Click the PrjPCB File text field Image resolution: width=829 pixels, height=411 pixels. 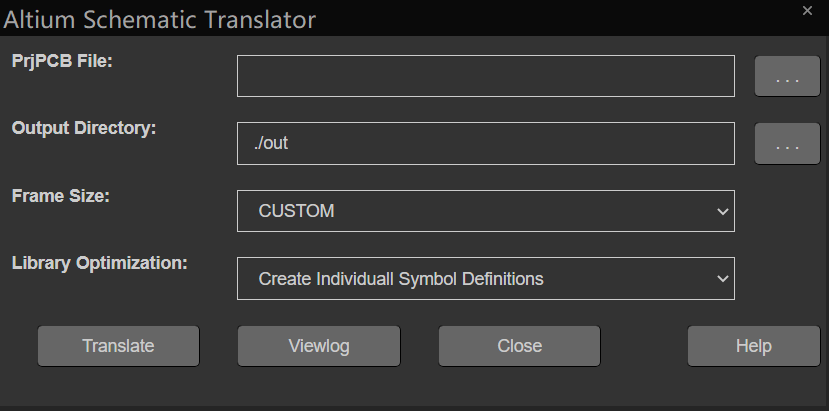pyautogui.click(x=486, y=76)
